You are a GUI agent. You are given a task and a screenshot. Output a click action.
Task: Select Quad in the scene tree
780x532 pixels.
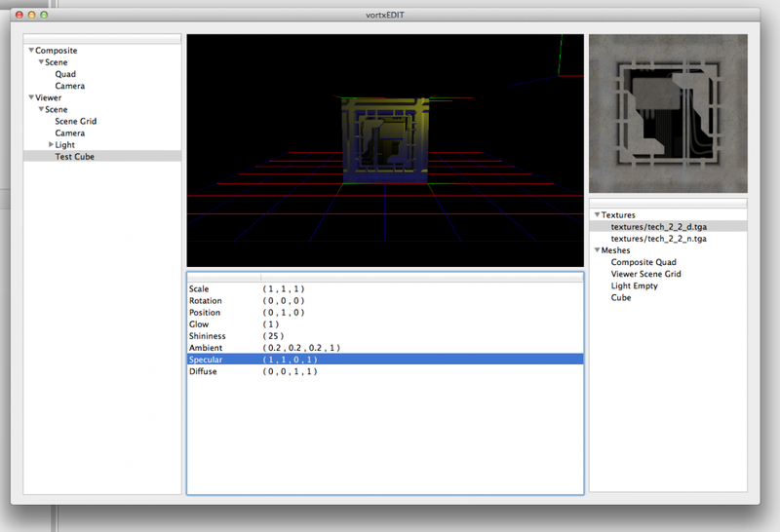pyautogui.click(x=65, y=74)
